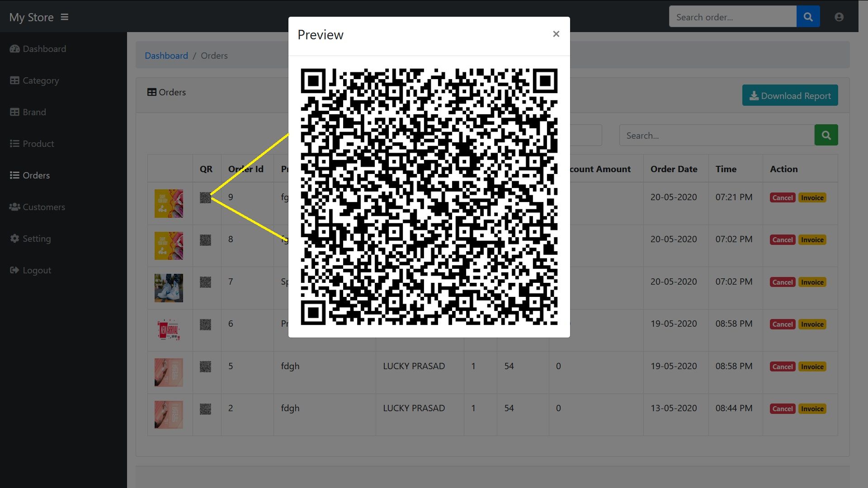This screenshot has height=488, width=868.
Task: Click the 08:44 PM time cell
Action: [734, 408]
